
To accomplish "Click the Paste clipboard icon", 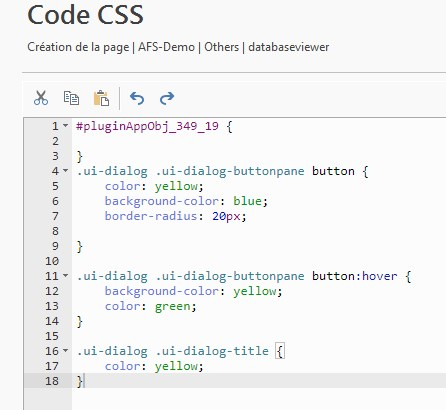I will click(101, 98).
